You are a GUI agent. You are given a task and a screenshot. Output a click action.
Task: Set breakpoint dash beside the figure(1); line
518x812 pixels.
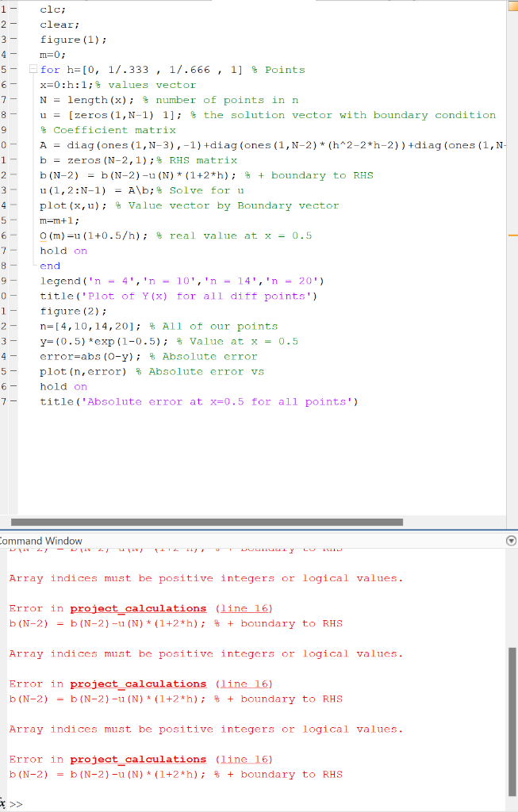[x=13, y=40]
